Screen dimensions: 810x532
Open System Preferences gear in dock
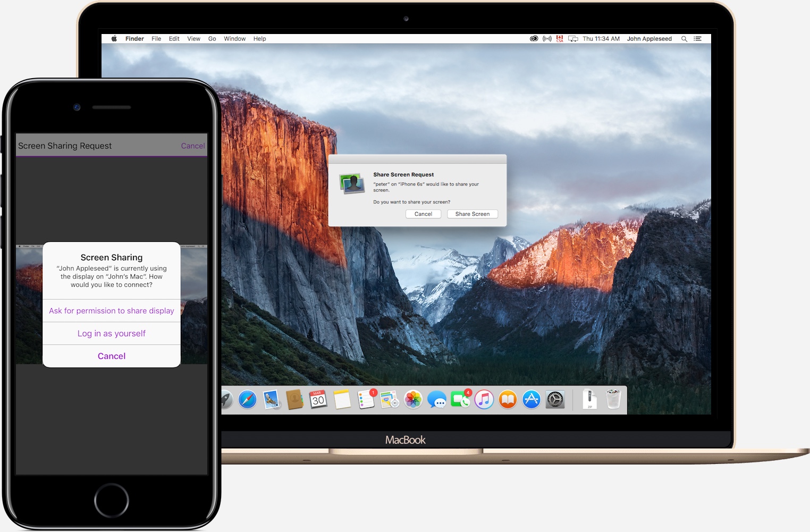point(555,400)
